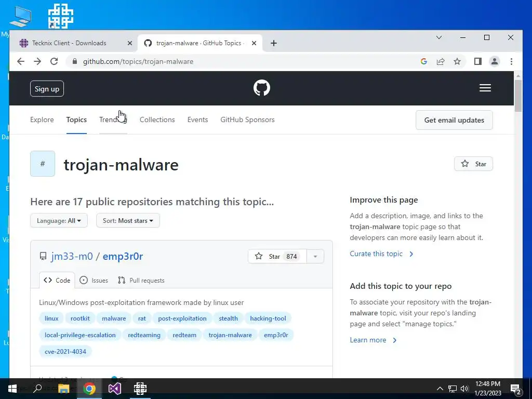532x399 pixels.
Task: Open notification center
Action: (x=516, y=389)
